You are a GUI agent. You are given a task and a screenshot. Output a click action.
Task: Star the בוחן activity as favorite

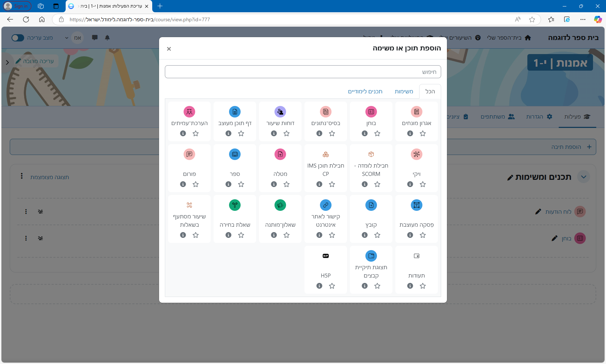[377, 133]
